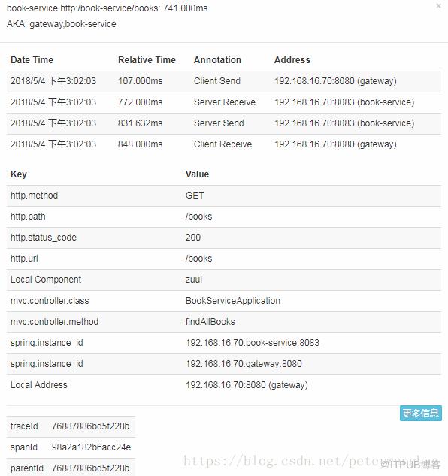Select the parentId value 76887886bd5f228b

coord(90,468)
